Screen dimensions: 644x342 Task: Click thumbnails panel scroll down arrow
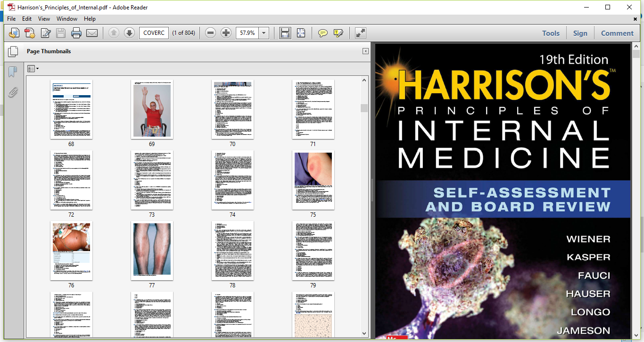[364, 334]
